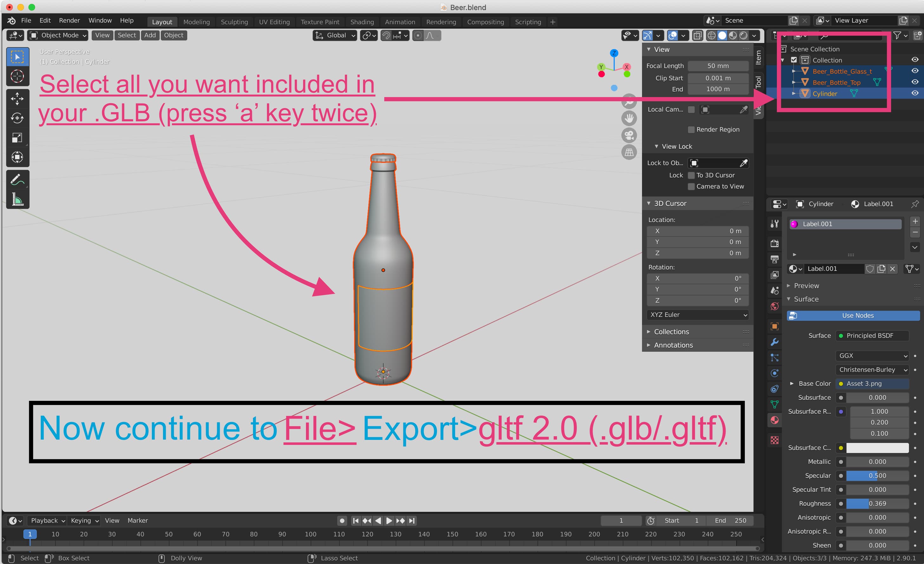
Task: Select the Scale tool
Action: [x=17, y=138]
